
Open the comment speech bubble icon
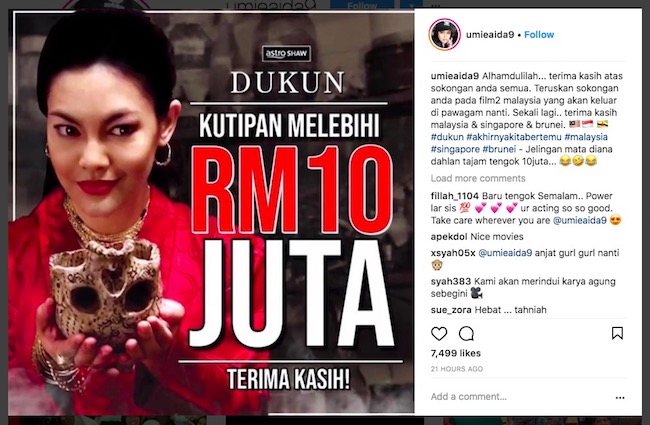466,333
